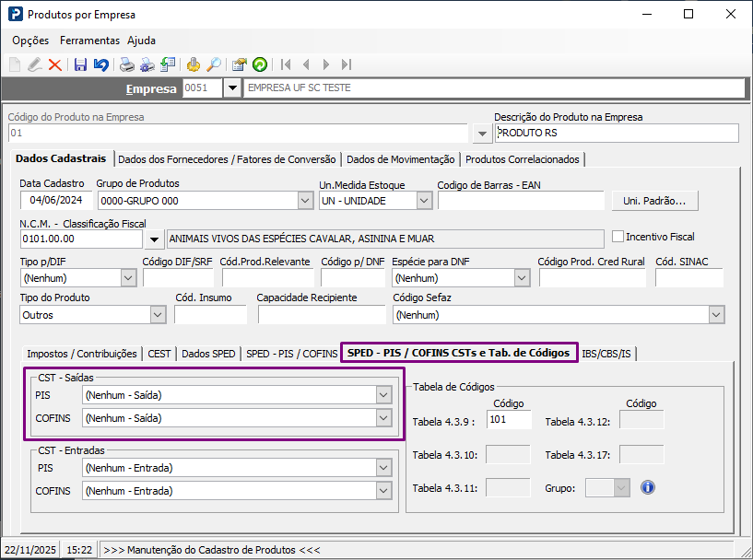Expand the Grupo de Produtos dropdown

pyautogui.click(x=305, y=200)
